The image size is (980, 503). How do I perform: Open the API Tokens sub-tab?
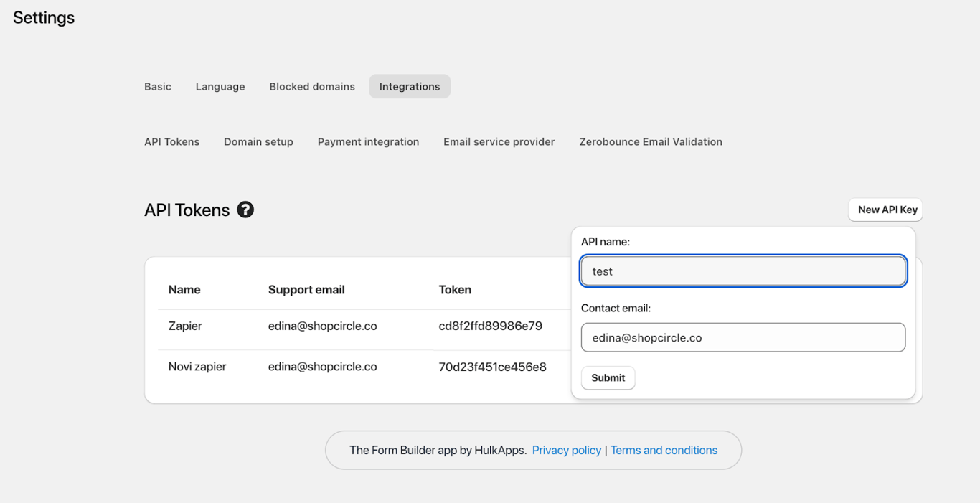[172, 141]
